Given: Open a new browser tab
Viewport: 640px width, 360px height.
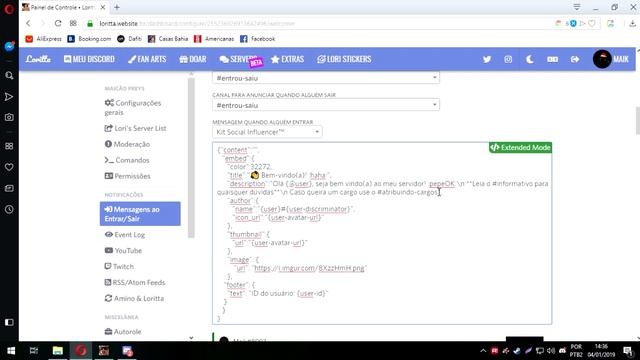Looking at the screenshot, I should pos(117,7).
